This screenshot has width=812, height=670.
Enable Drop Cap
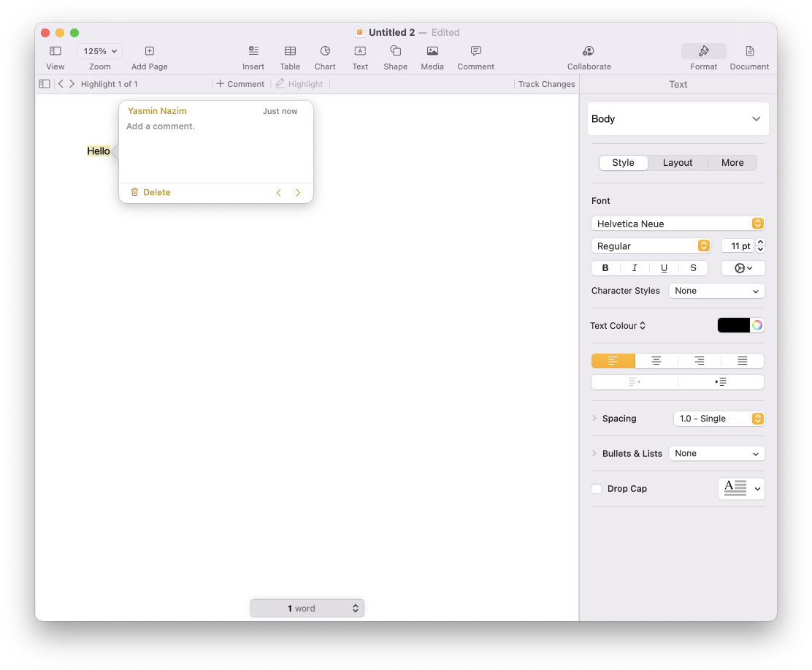pos(597,488)
